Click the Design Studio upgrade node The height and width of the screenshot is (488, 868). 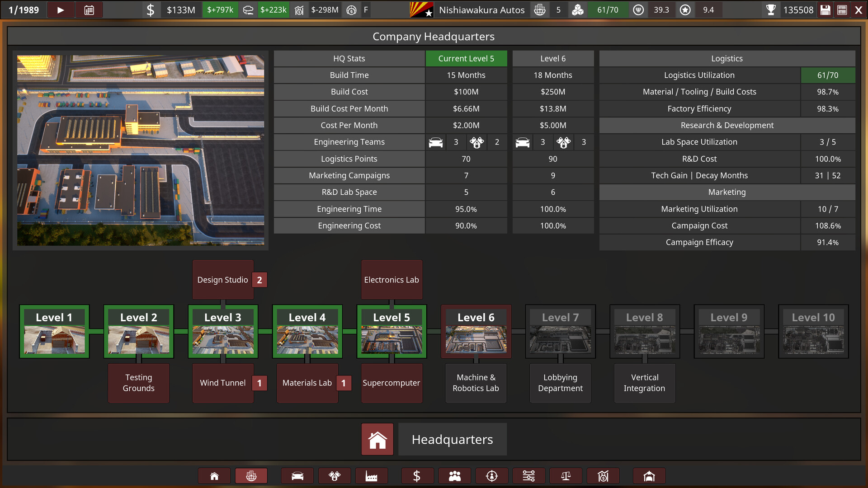coord(222,279)
